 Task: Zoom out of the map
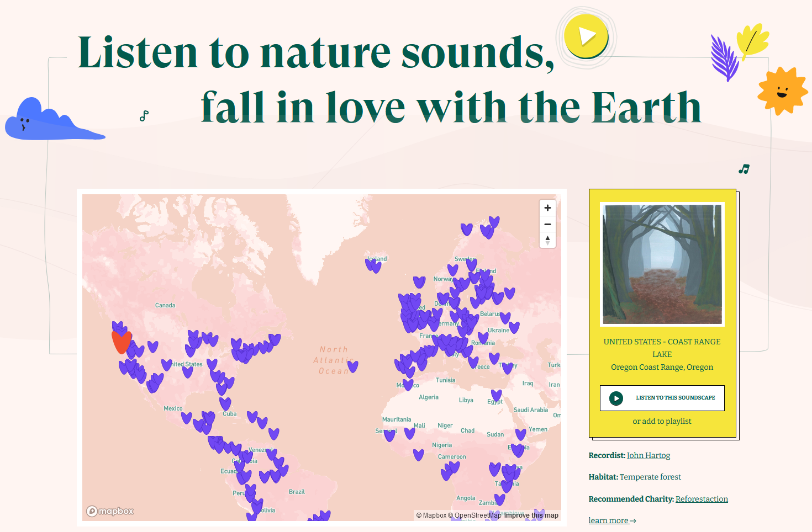(547, 224)
